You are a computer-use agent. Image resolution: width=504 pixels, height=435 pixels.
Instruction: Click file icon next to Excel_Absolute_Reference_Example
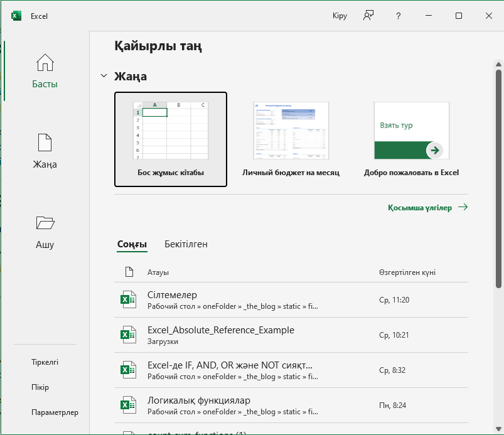pyautogui.click(x=128, y=335)
